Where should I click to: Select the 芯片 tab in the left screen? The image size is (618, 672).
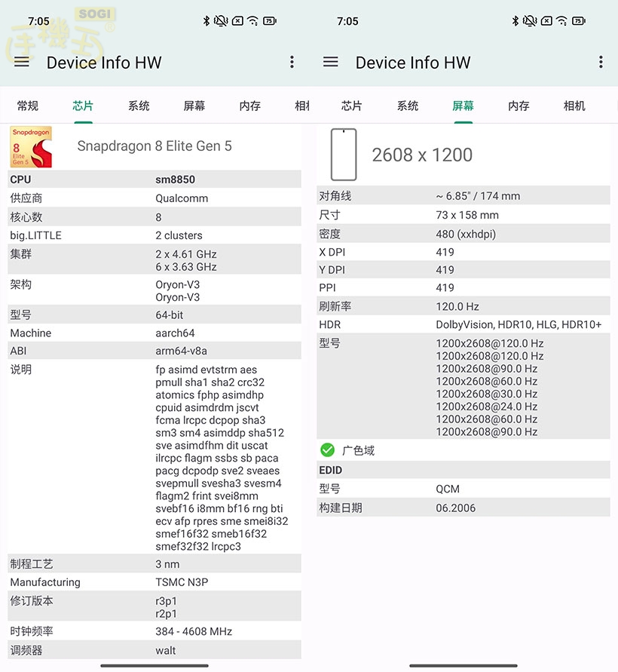coord(83,106)
